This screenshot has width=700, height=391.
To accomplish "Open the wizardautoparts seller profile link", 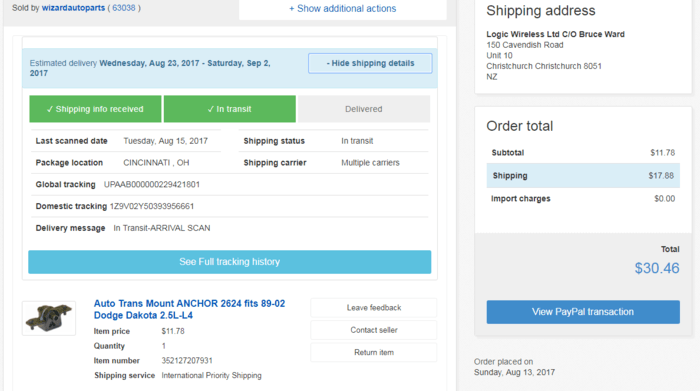I will point(73,8).
